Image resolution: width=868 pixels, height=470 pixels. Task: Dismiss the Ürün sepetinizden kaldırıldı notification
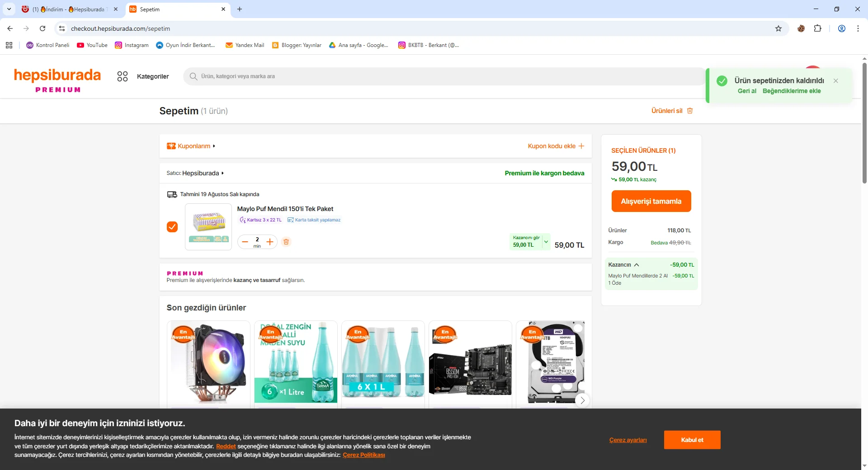pos(836,81)
